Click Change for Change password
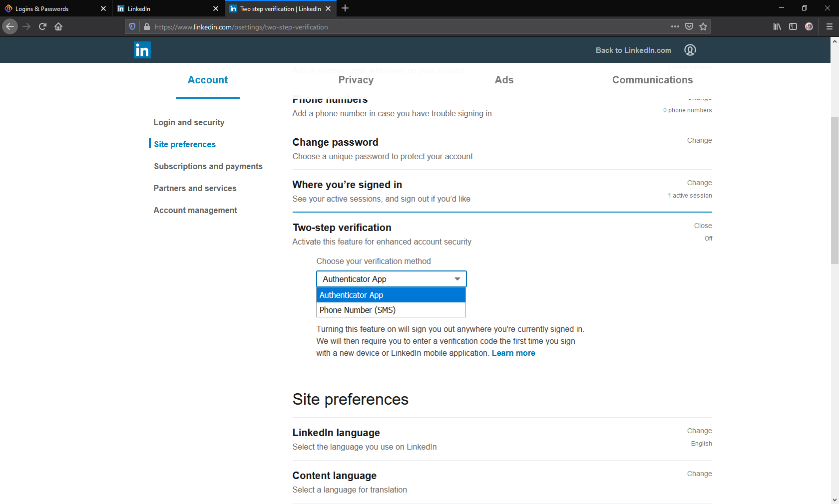Screen dimensions: 839x504 (x=699, y=140)
